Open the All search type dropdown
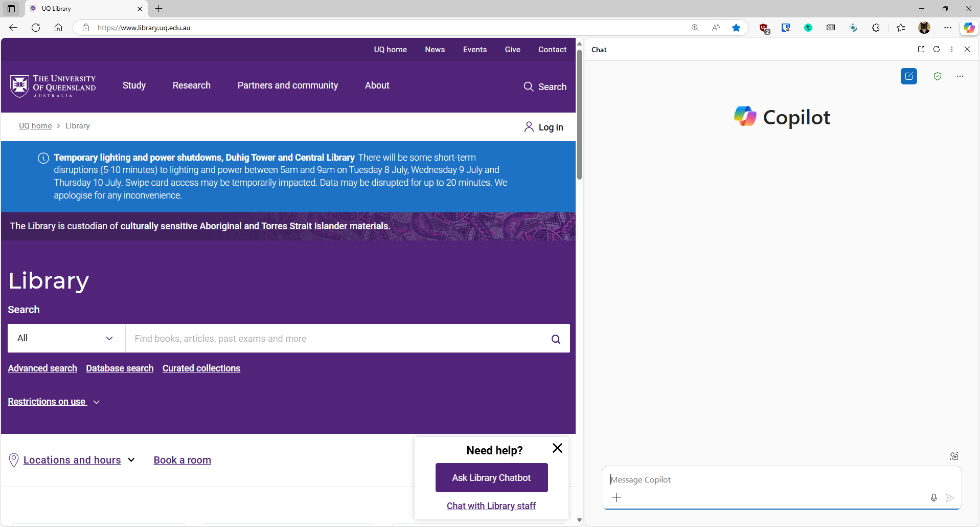 [66, 338]
